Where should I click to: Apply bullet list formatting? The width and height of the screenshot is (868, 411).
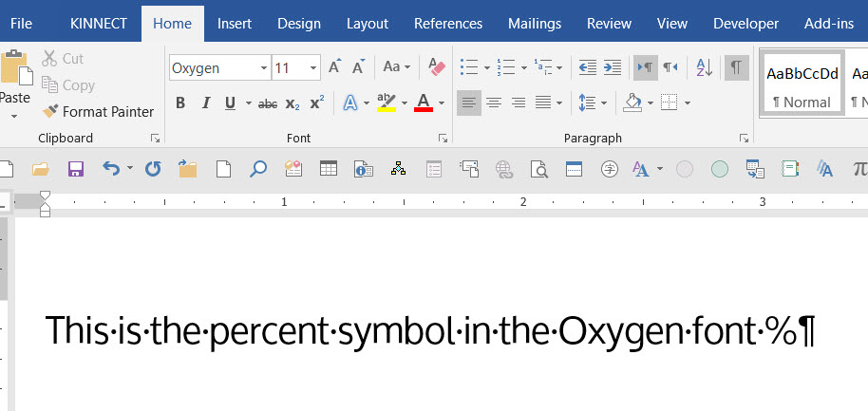469,67
